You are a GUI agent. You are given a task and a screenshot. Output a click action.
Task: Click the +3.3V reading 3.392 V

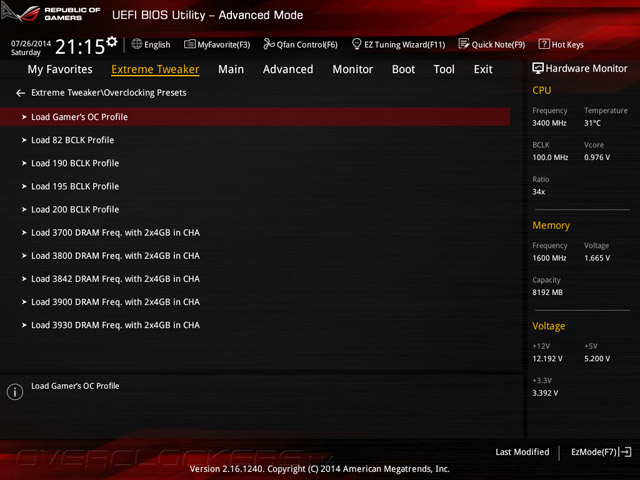(545, 393)
